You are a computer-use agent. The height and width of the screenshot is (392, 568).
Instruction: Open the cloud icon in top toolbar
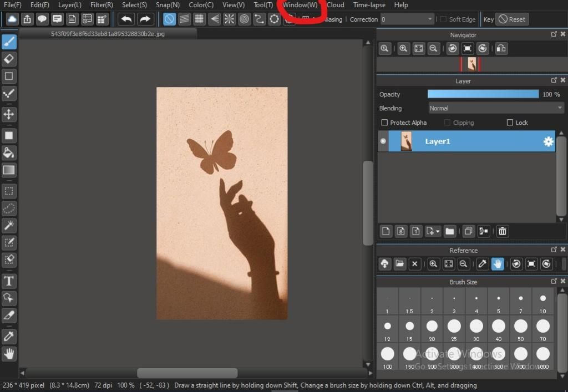click(12, 19)
